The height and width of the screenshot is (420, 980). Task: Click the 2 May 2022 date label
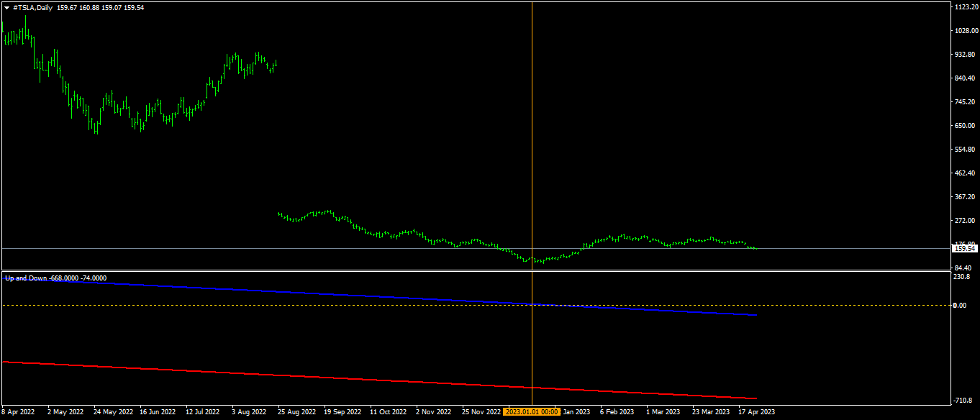pyautogui.click(x=65, y=412)
